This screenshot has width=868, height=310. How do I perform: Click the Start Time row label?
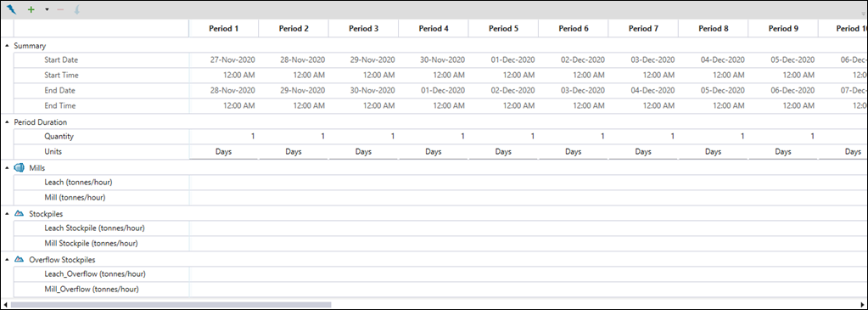coord(61,75)
